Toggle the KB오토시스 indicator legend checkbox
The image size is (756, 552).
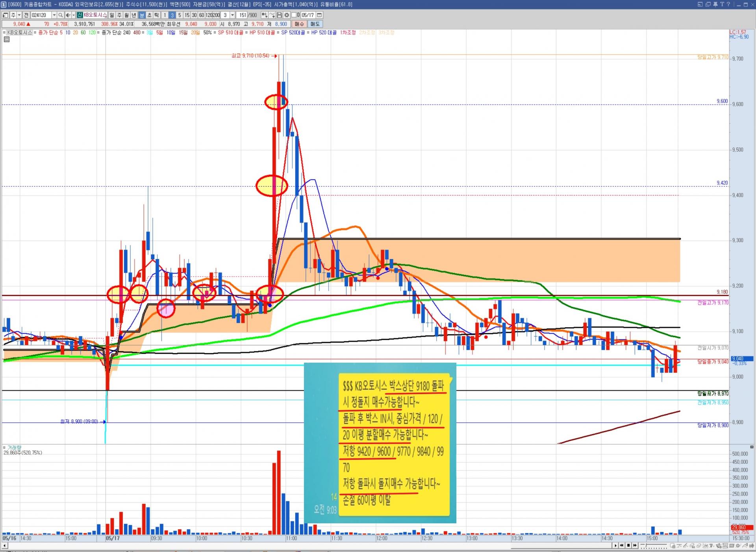click(4, 33)
